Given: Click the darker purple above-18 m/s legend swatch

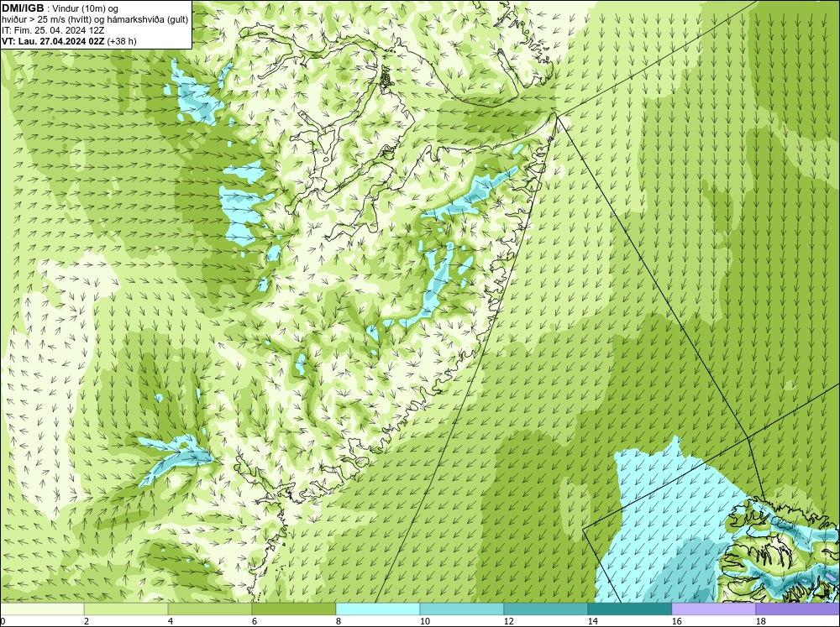Looking at the screenshot, I should click(798, 609).
